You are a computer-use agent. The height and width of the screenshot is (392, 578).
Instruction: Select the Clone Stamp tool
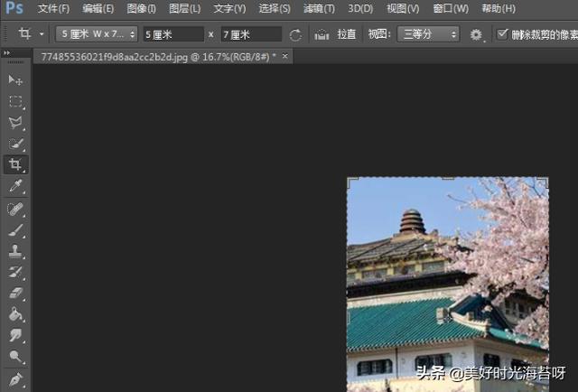click(15, 252)
